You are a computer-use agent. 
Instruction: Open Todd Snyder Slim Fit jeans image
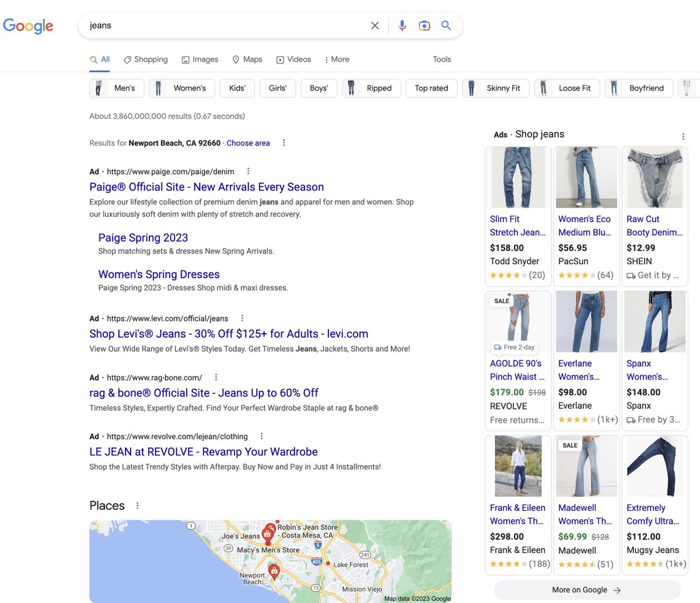click(x=518, y=177)
